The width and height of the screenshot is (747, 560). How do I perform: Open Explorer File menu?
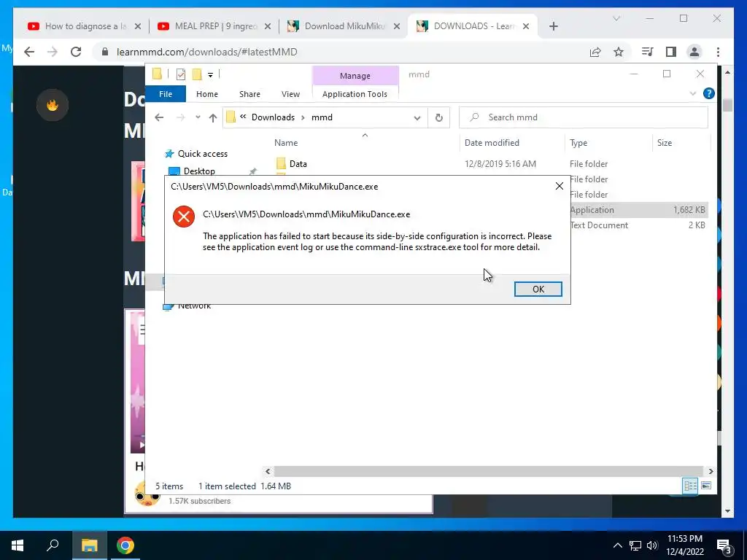pyautogui.click(x=166, y=94)
